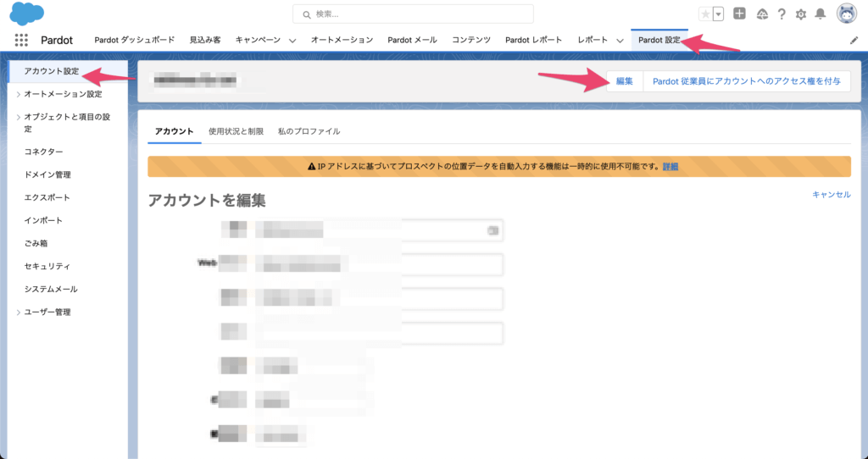The height and width of the screenshot is (459, 868).
Task: Open インポート in the sidebar
Action: coord(43,220)
